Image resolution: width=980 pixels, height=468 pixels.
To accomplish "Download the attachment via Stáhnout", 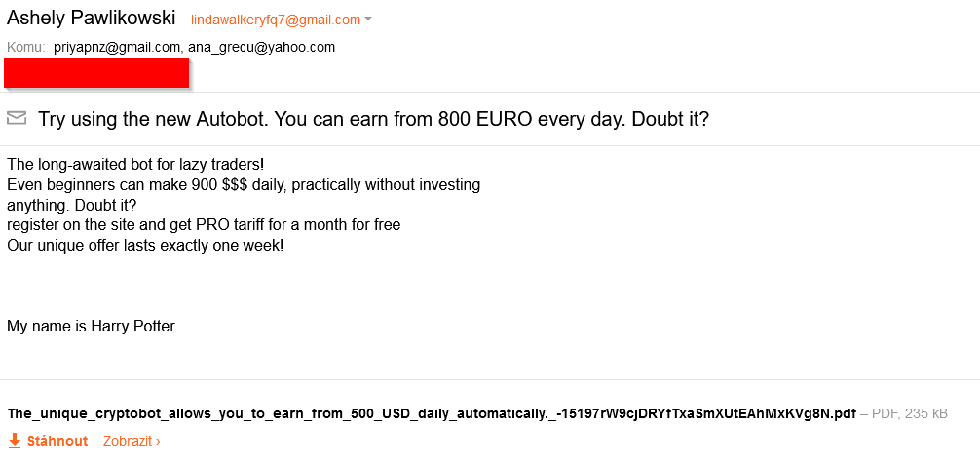I will (x=57, y=442).
